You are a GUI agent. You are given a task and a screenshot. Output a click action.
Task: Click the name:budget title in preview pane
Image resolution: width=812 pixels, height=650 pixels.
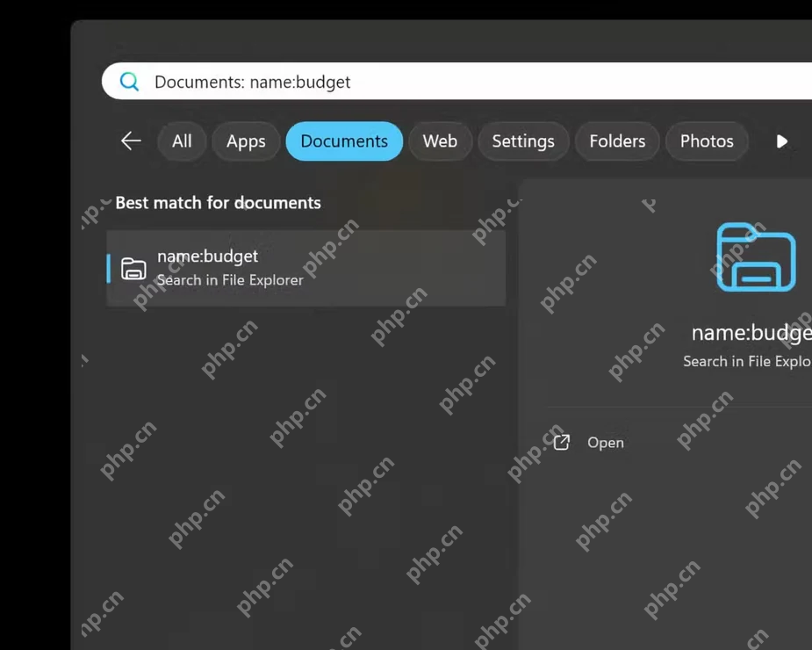tap(752, 333)
